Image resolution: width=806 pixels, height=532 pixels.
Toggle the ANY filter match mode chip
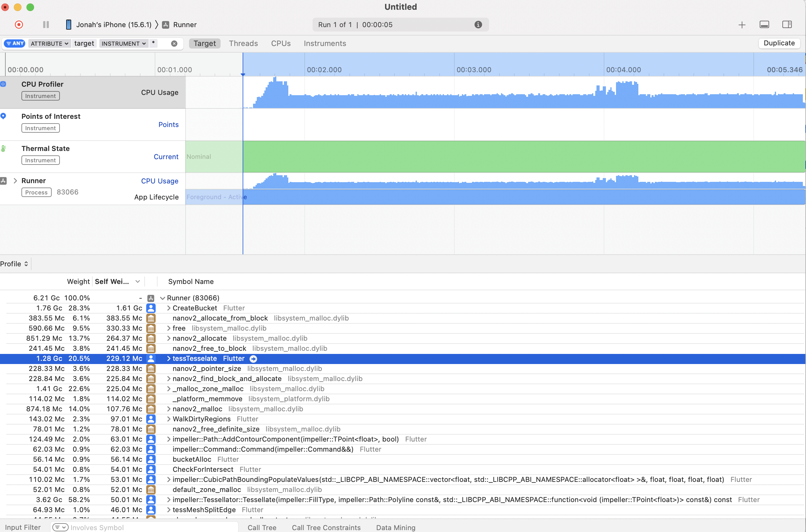click(x=14, y=43)
